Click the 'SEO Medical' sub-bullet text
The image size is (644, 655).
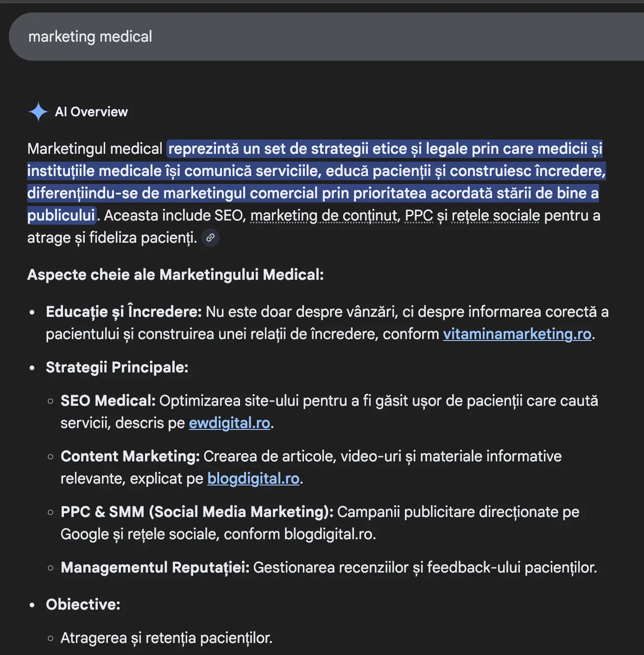click(108, 400)
